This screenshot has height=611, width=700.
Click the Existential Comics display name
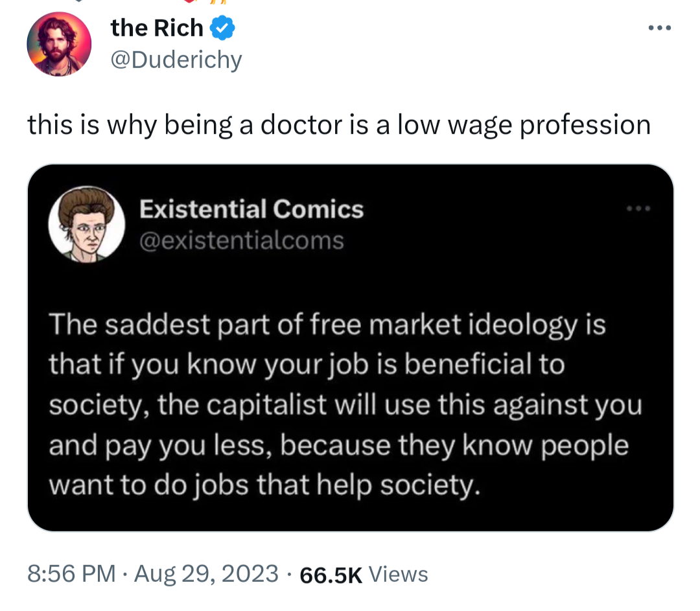pyautogui.click(x=251, y=209)
